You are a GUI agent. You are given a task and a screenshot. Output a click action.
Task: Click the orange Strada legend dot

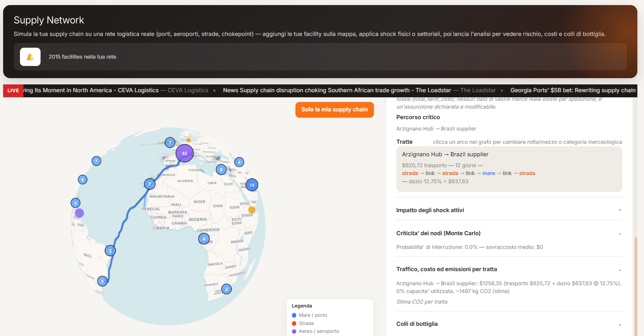[294, 323]
